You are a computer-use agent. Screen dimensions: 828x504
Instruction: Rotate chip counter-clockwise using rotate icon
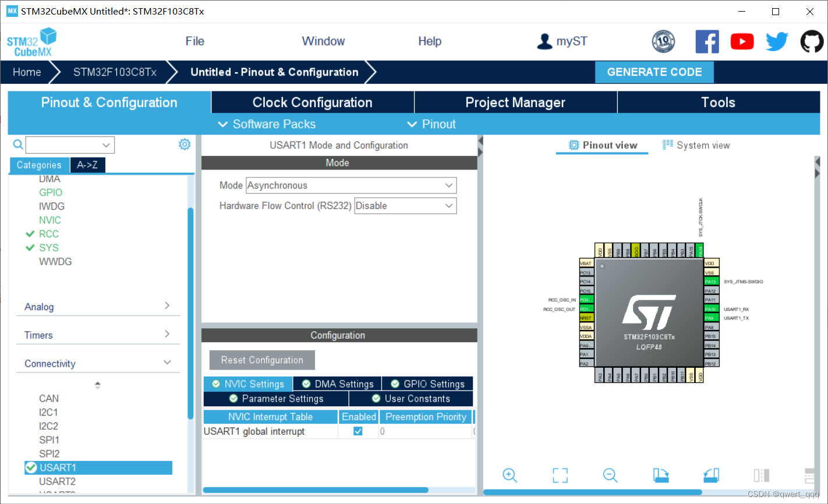pos(712,475)
